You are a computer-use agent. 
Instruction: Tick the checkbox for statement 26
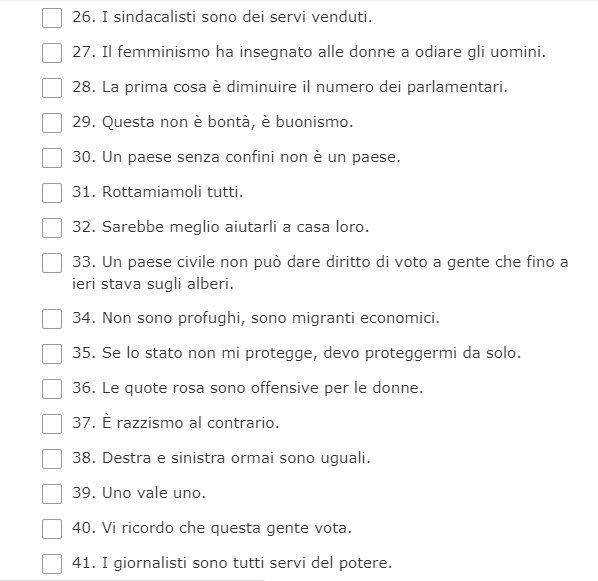pos(52,18)
